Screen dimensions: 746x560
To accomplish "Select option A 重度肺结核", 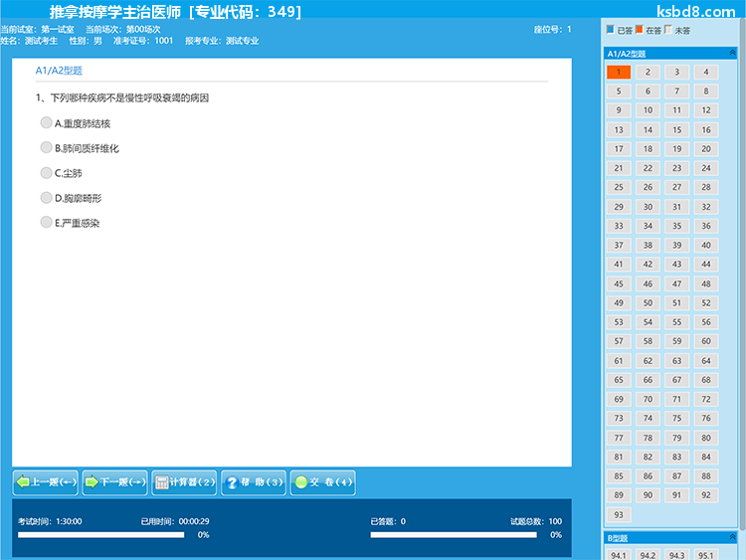I will (46, 122).
